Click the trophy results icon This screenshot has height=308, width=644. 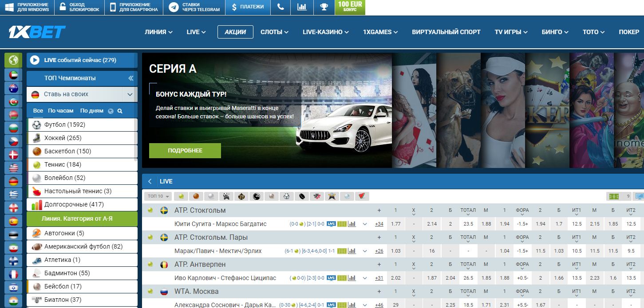324,7
